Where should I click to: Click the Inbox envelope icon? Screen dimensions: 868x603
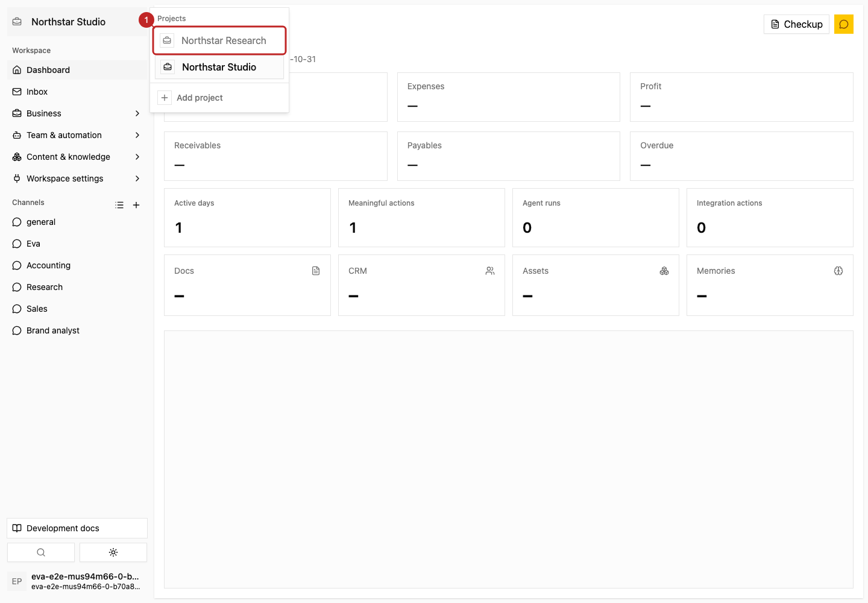17,92
